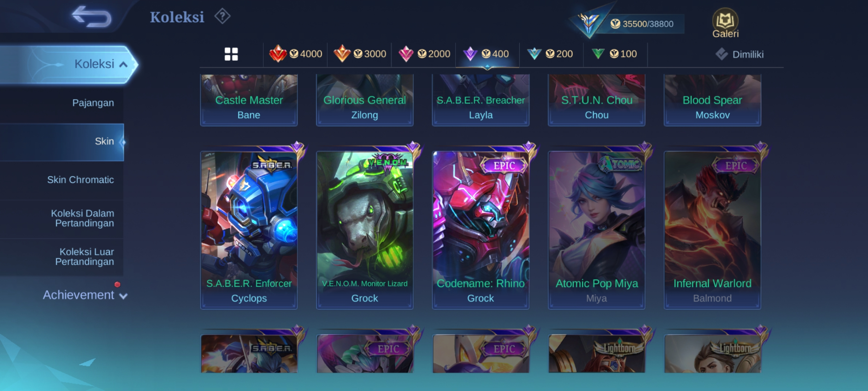Toggle the Dimiliki owned filter
The height and width of the screenshot is (391, 868).
739,54
